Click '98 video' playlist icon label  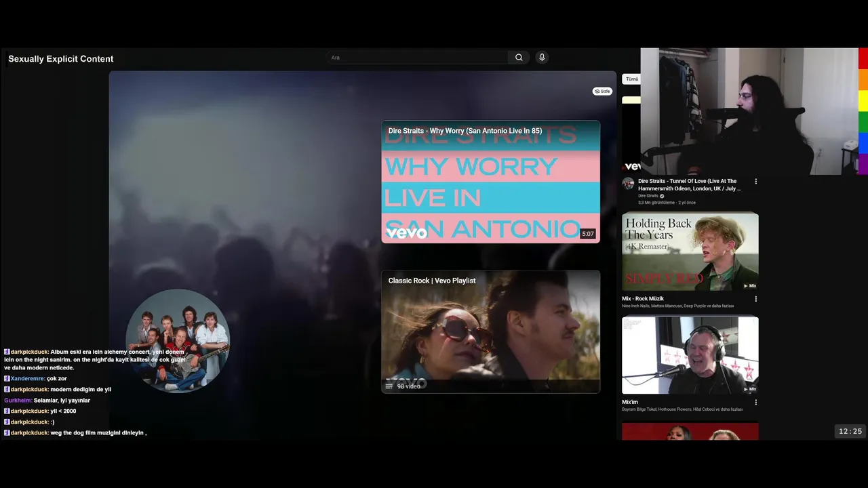[403, 386]
